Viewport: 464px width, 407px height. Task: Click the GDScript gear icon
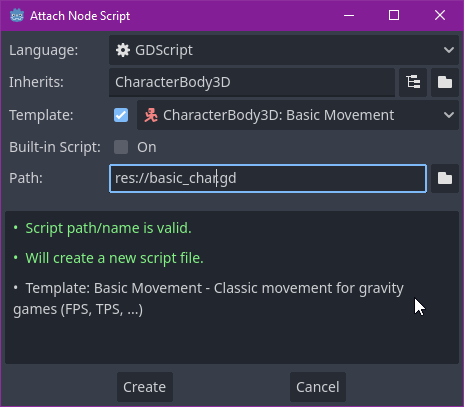(123, 50)
